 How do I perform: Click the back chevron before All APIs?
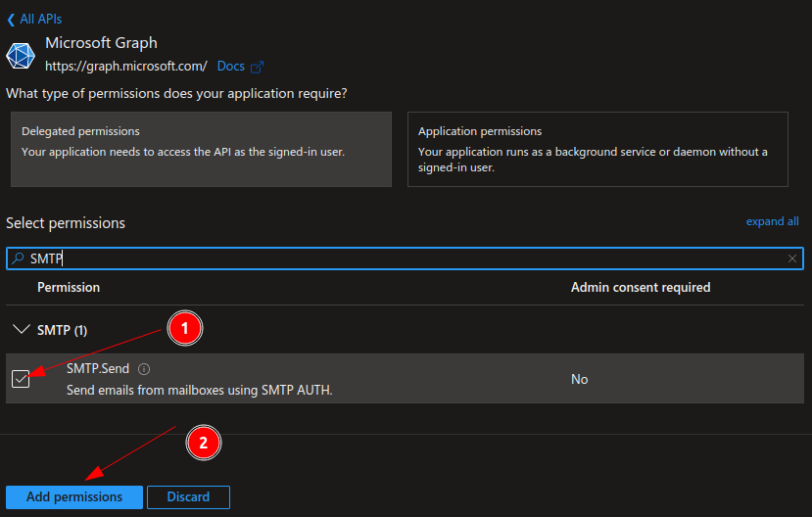tap(11, 20)
